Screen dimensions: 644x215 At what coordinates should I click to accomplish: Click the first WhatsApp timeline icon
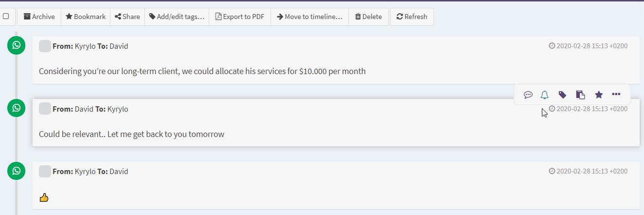(x=17, y=45)
